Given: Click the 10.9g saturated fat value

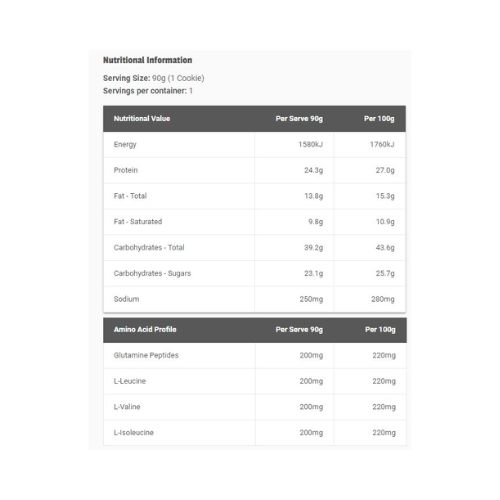Looking at the screenshot, I should coord(385,222).
